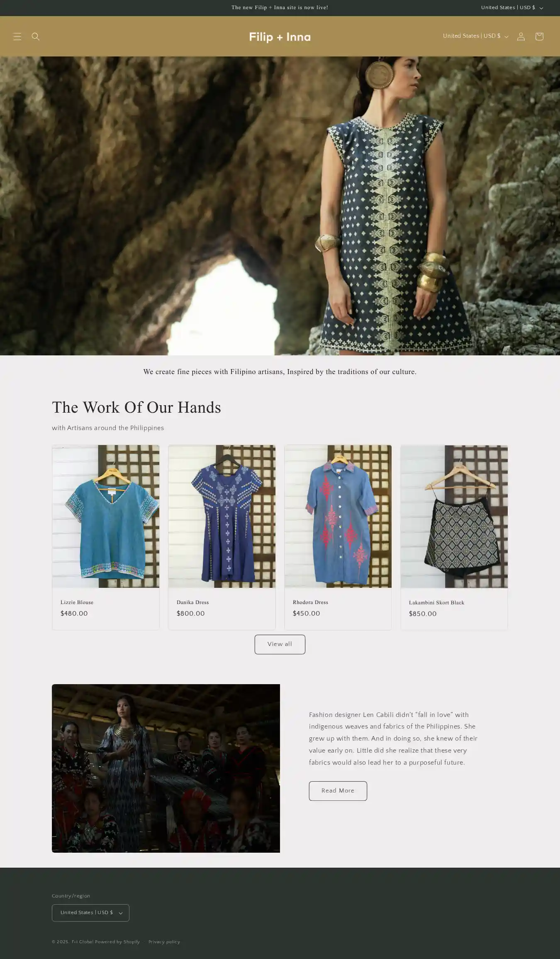Image resolution: width=560 pixels, height=959 pixels.
Task: Open the search magnifier icon
Action: point(36,37)
